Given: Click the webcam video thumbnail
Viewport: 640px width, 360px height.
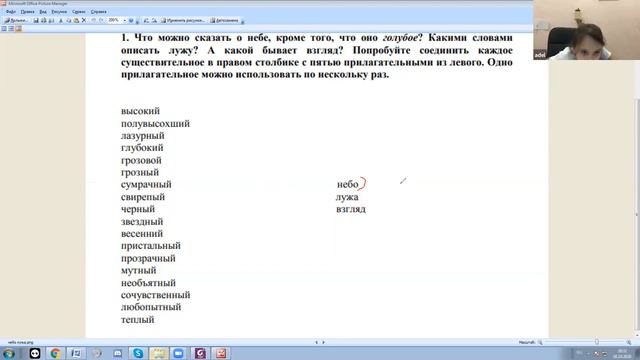Looking at the screenshot, I should tap(587, 30).
